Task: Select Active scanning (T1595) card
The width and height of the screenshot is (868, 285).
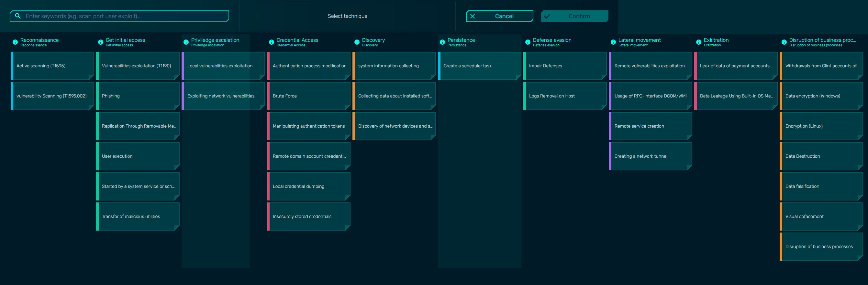Action: pyautogui.click(x=52, y=66)
